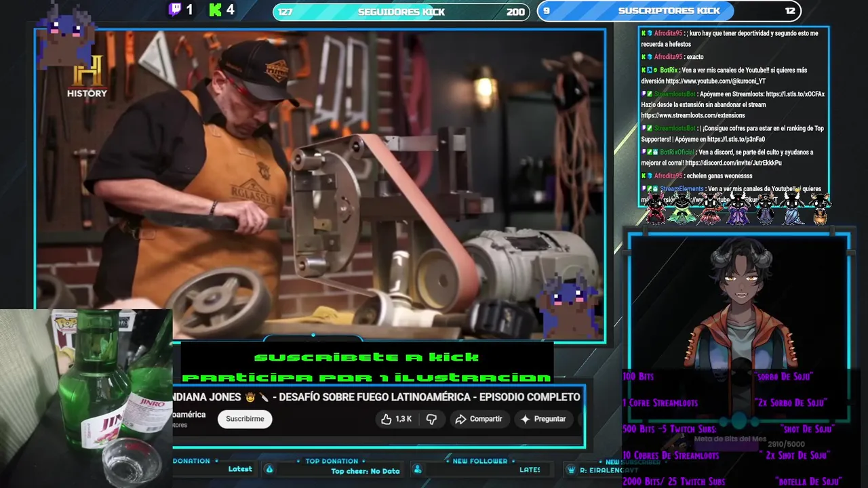Click the BotRixOficial username in chat
The width and height of the screenshot is (868, 488).
pyautogui.click(x=677, y=152)
